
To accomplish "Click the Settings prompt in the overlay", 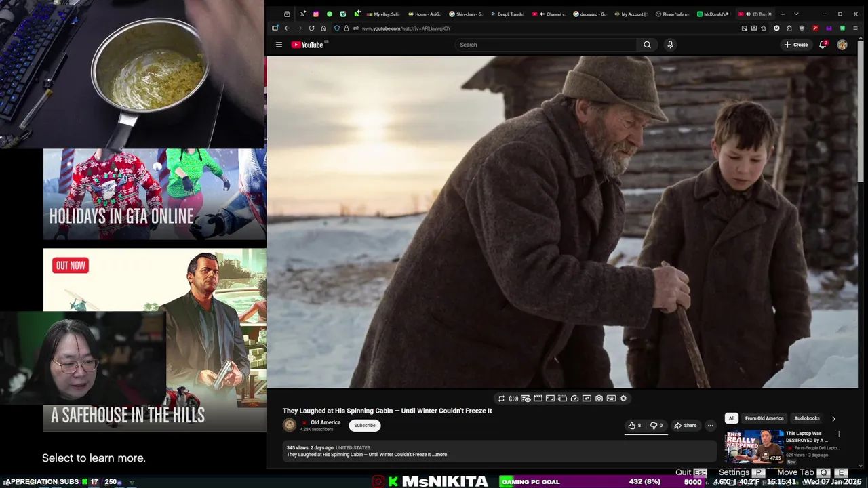I will (x=742, y=472).
